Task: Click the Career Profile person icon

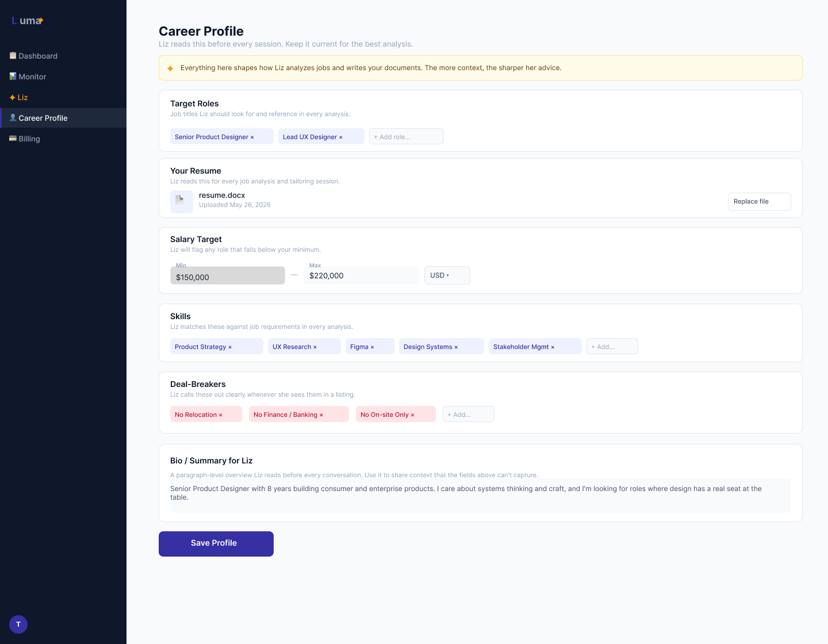Action: point(13,118)
